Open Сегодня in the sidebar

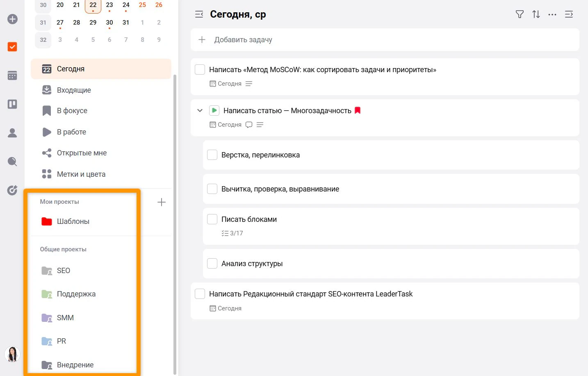101,69
